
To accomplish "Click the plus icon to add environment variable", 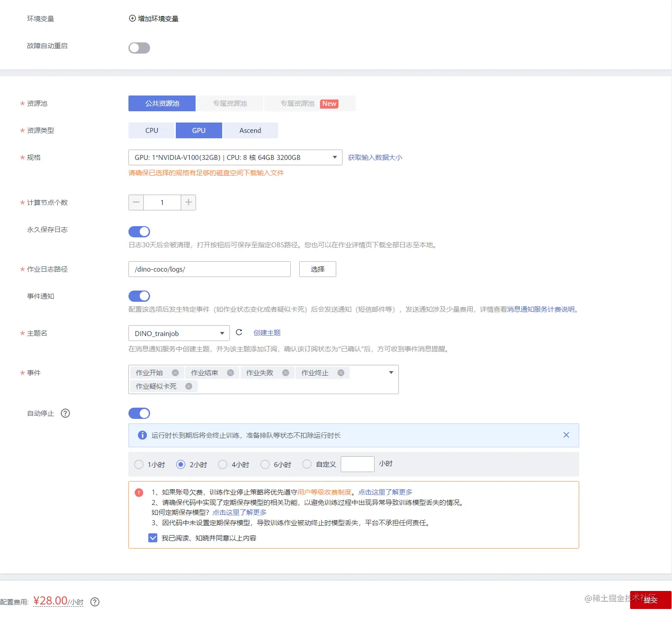I will (x=132, y=18).
